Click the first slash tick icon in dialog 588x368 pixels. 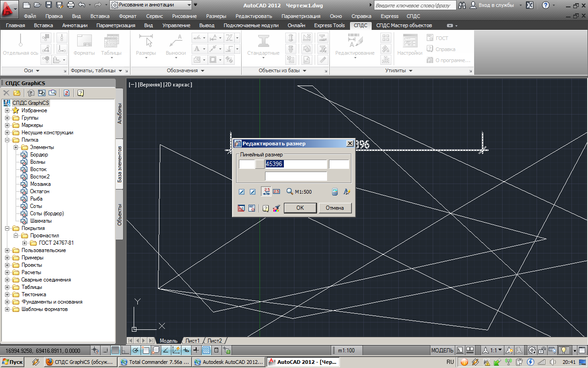[242, 191]
